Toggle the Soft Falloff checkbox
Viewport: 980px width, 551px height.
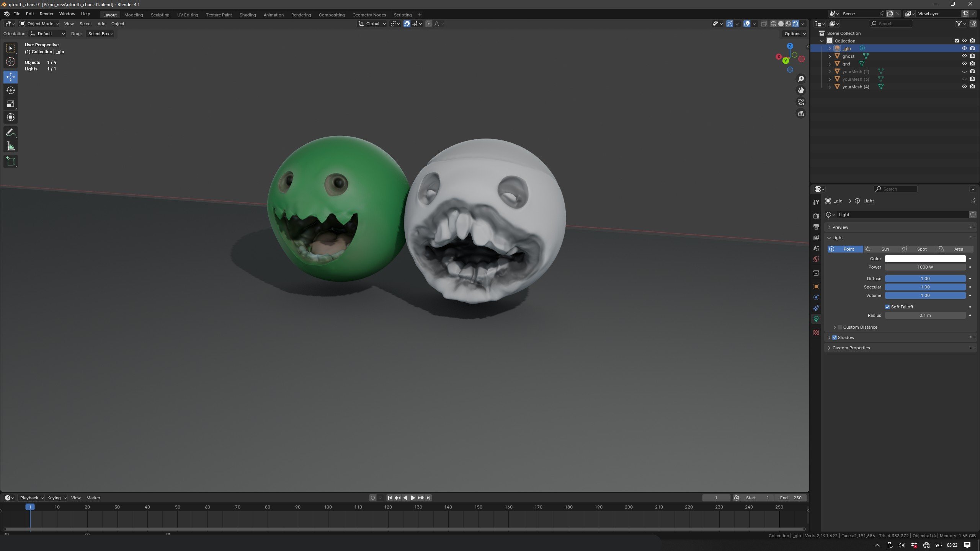887,306
